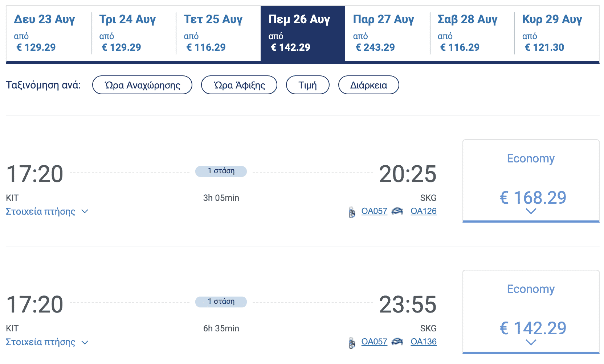
Task: Click Olympic Air logo on second flight row
Action: click(x=352, y=343)
